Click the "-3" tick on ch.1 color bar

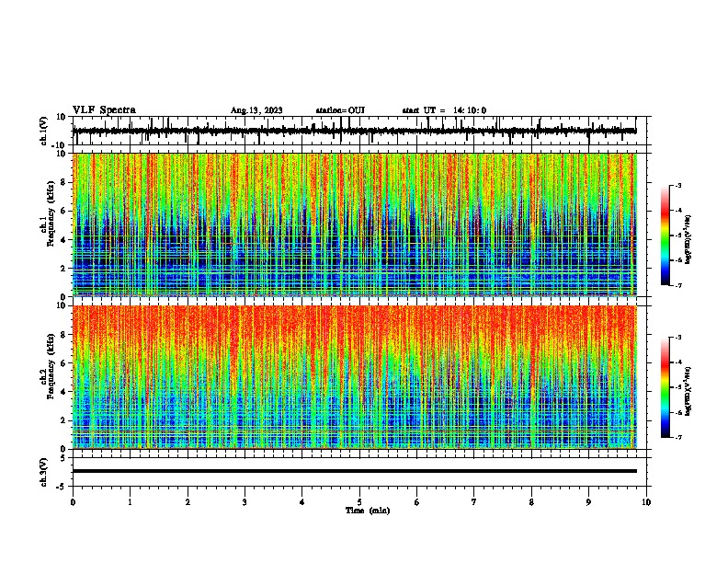(678, 185)
